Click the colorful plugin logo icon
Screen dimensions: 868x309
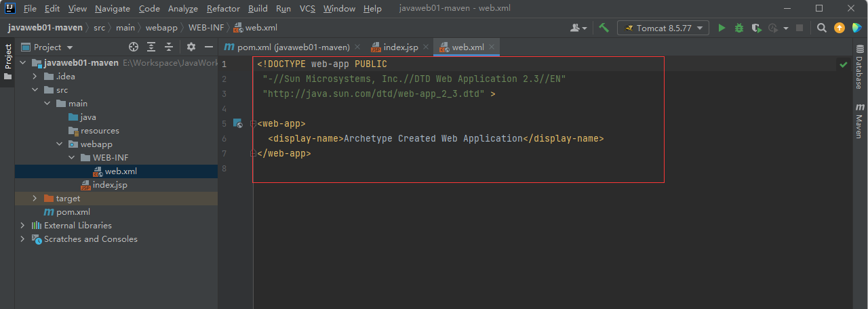click(856, 28)
